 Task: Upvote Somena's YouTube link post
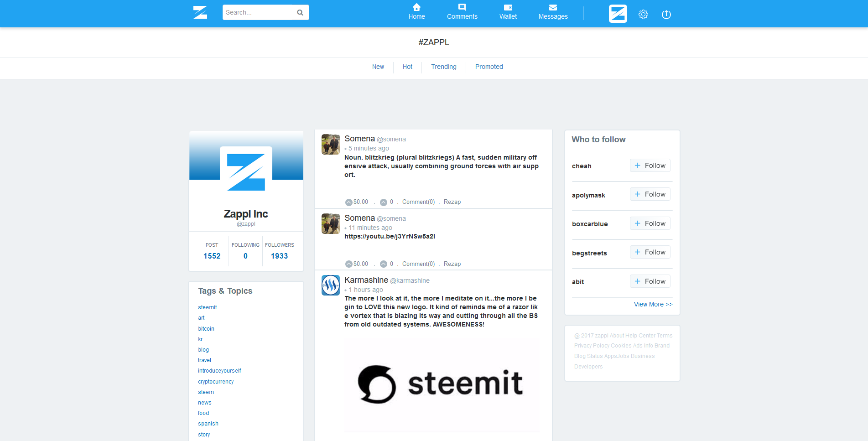pyautogui.click(x=348, y=264)
